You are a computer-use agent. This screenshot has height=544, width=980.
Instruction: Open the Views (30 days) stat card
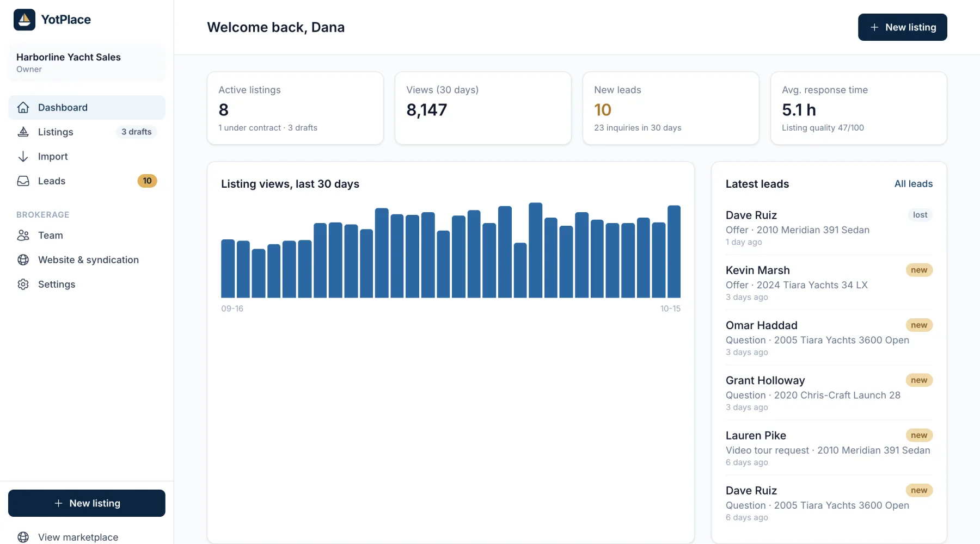click(483, 108)
